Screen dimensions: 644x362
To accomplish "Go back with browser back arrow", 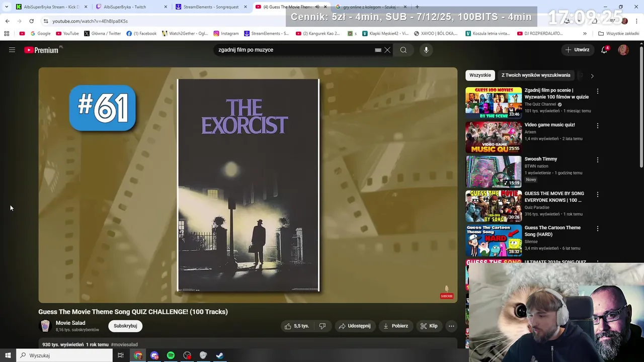I will click(x=7, y=21).
